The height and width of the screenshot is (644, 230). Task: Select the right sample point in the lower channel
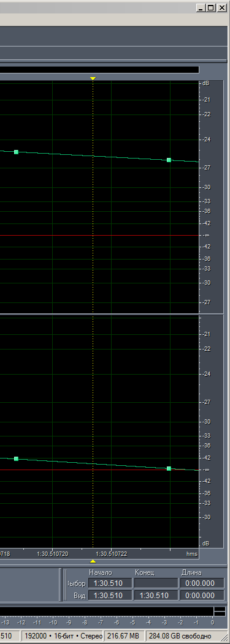click(169, 468)
